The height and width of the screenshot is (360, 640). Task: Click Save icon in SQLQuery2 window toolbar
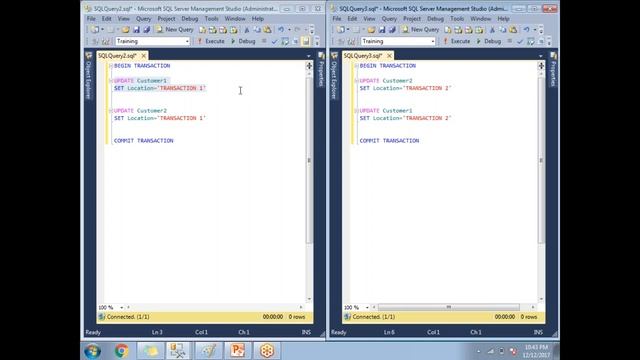136,30
